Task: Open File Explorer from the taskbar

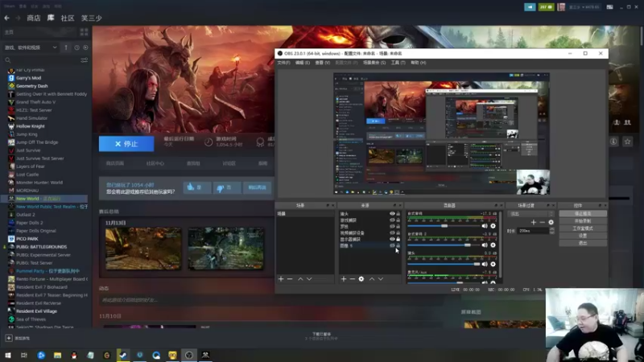Action: click(57, 355)
